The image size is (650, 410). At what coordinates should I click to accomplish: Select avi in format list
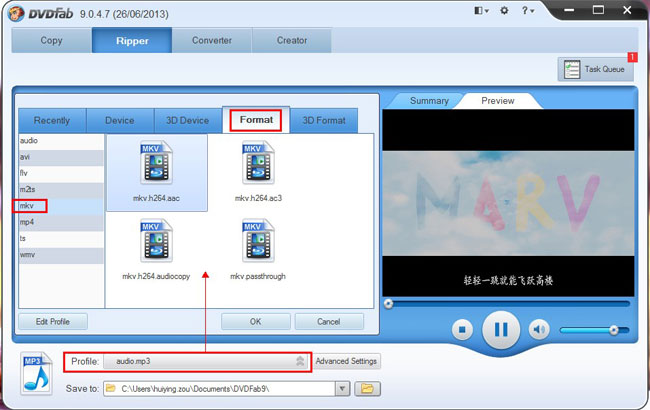[61, 158]
